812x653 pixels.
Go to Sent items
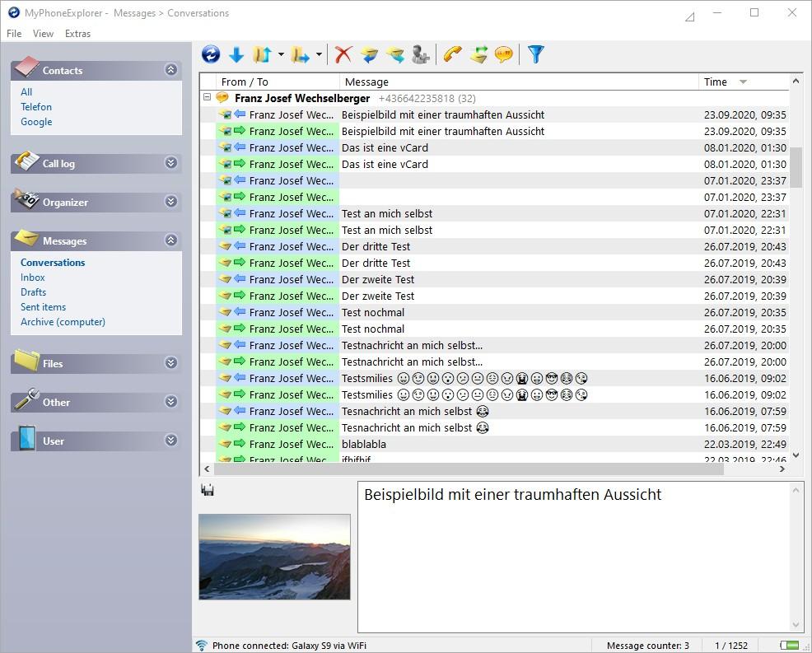click(43, 306)
